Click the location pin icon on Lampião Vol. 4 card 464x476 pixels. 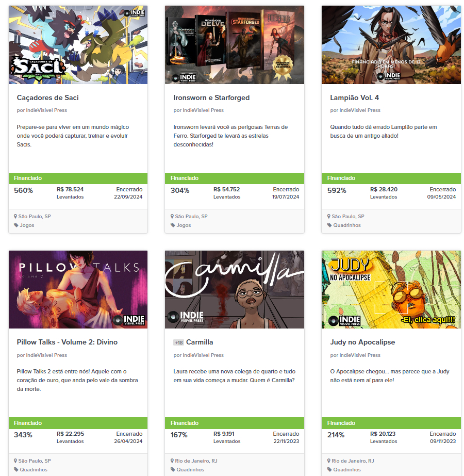click(328, 217)
